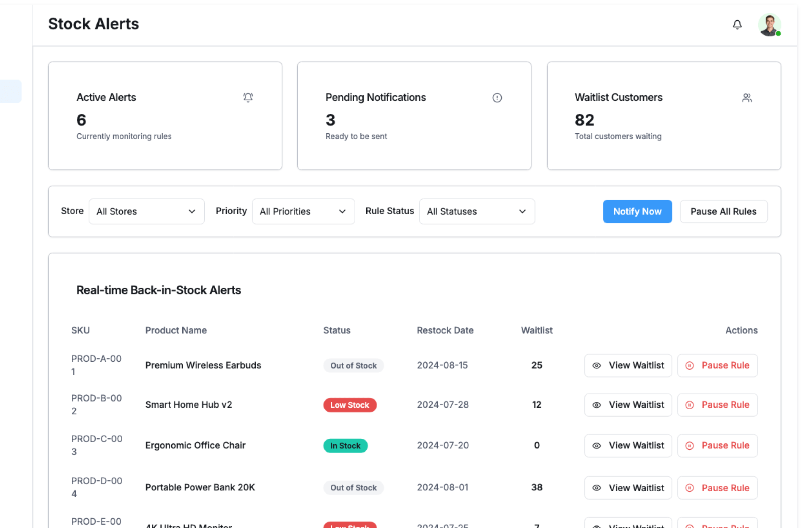View Waitlist for Smart Home Hub v2

[x=628, y=405]
